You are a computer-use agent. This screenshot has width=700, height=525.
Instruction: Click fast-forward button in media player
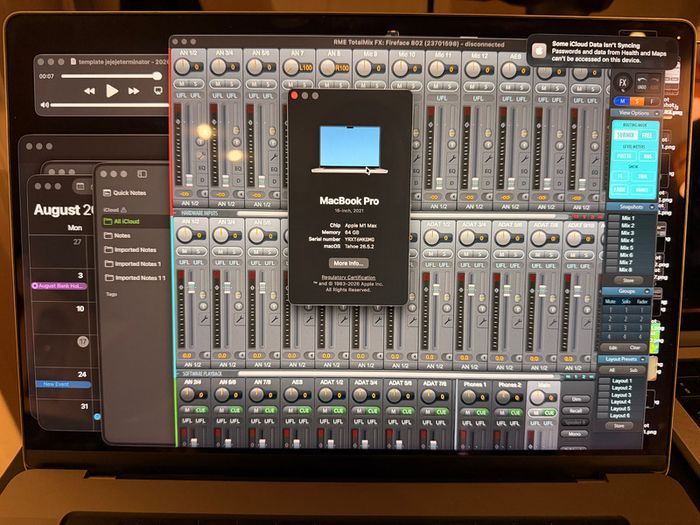pyautogui.click(x=134, y=91)
